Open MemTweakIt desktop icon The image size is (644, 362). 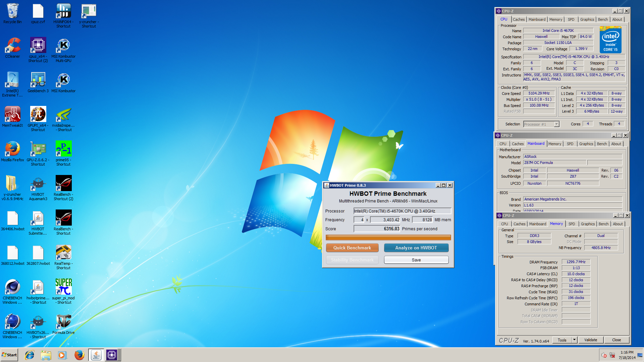pos(12,117)
